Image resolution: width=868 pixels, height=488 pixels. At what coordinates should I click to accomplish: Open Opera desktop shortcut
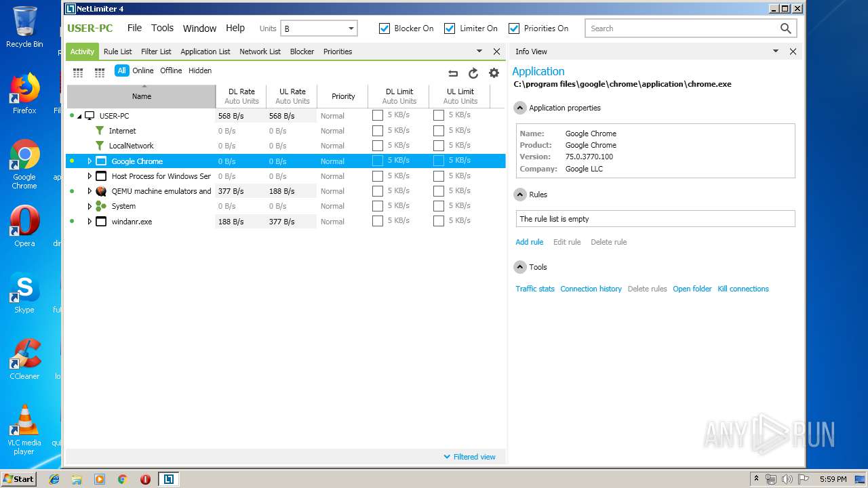pyautogui.click(x=24, y=226)
